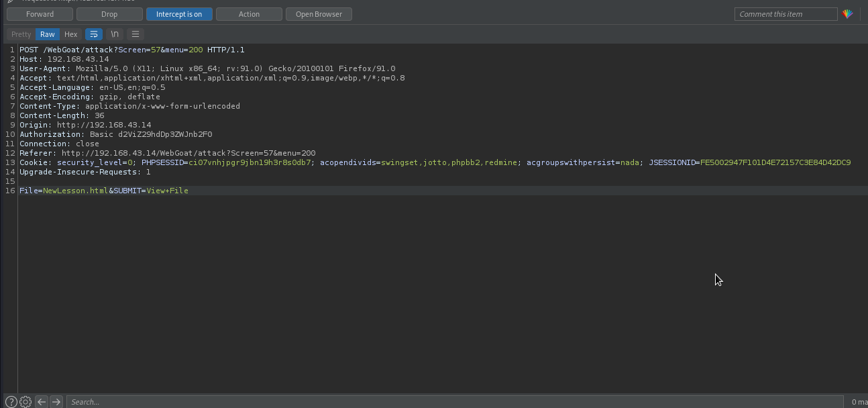Viewport: 868px width, 408px height.
Task: Open search settings gear icon
Action: coord(25,402)
